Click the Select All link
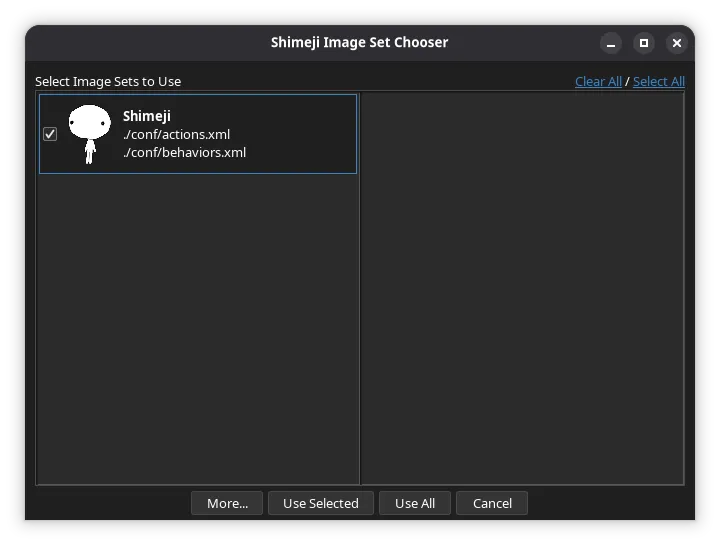The width and height of the screenshot is (720, 545). pyautogui.click(x=659, y=81)
